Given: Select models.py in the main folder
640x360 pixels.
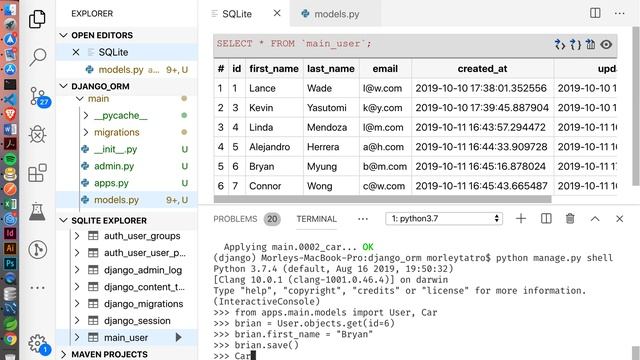Looking at the screenshot, I should (x=127, y=200).
